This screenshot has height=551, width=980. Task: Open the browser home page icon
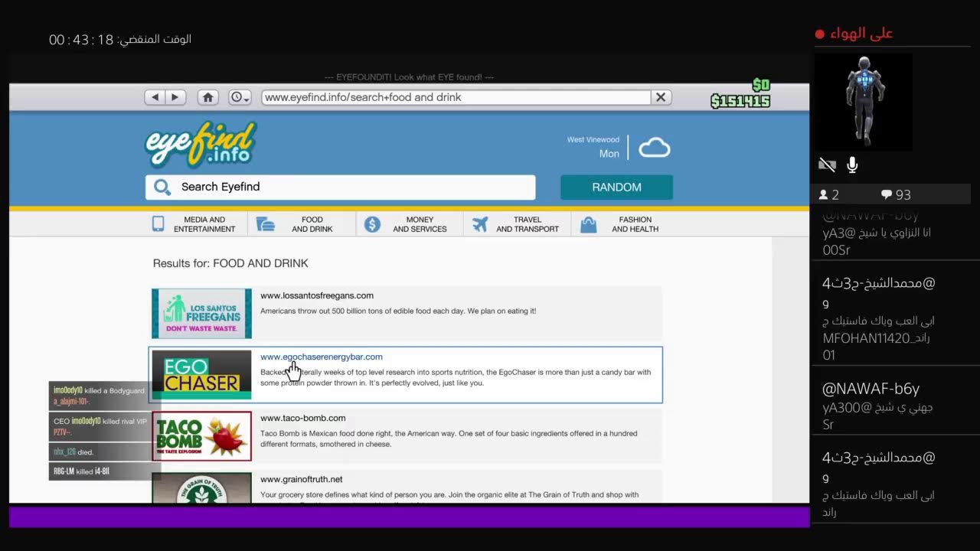pyautogui.click(x=208, y=97)
